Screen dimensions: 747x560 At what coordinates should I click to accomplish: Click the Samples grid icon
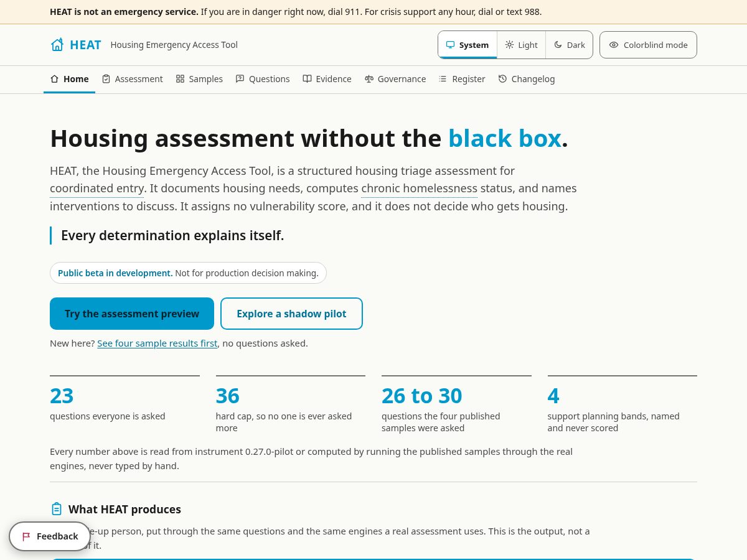click(180, 79)
